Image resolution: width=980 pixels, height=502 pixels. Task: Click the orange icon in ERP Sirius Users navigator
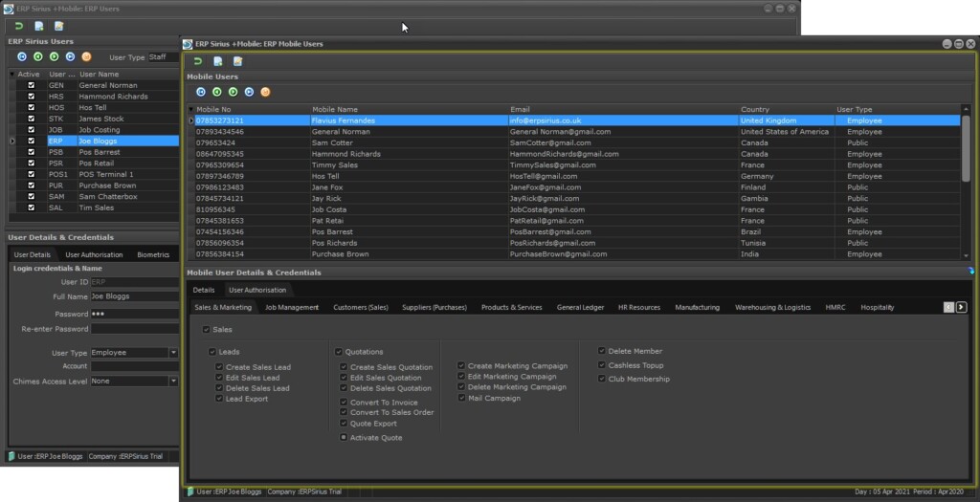[x=87, y=56]
